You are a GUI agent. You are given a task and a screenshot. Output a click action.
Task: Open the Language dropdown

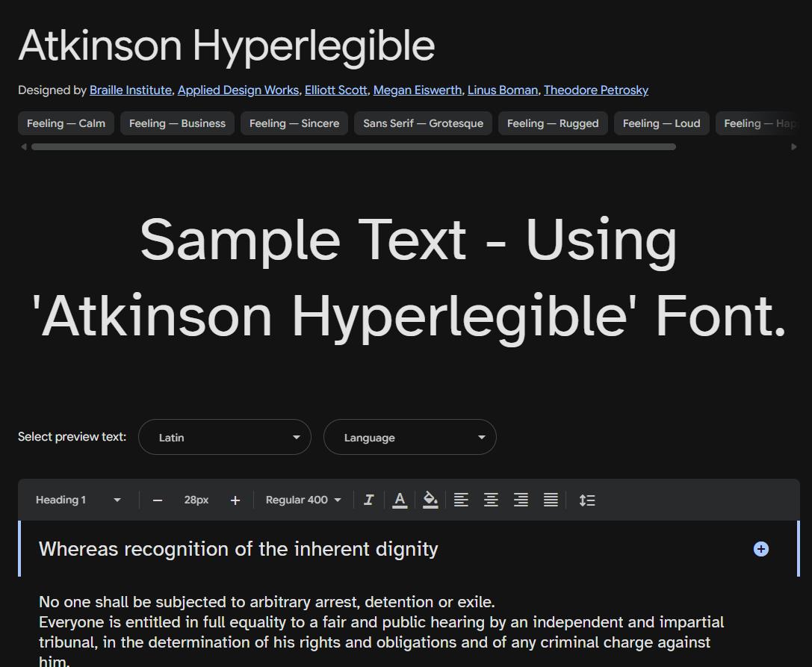(x=409, y=437)
